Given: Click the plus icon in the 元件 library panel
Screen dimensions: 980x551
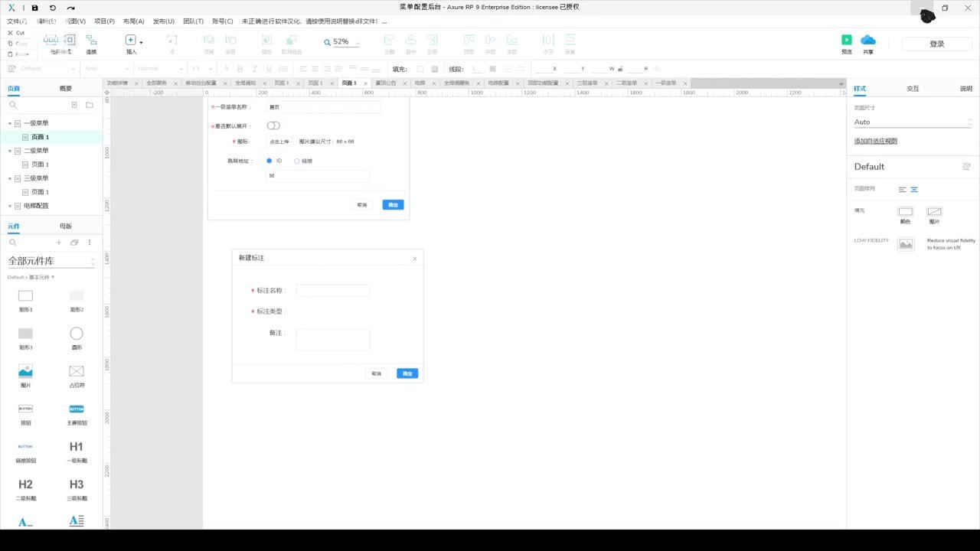Looking at the screenshot, I should pyautogui.click(x=59, y=243).
